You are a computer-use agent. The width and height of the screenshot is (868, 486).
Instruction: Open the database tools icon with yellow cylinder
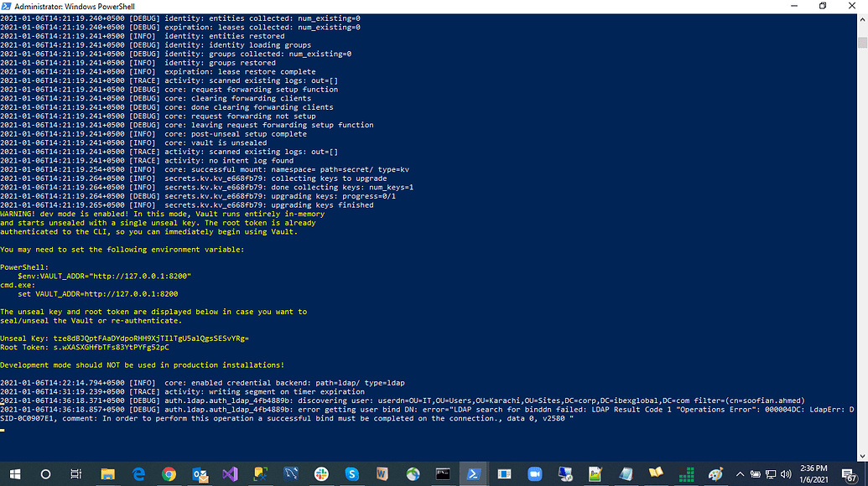pos(260,473)
